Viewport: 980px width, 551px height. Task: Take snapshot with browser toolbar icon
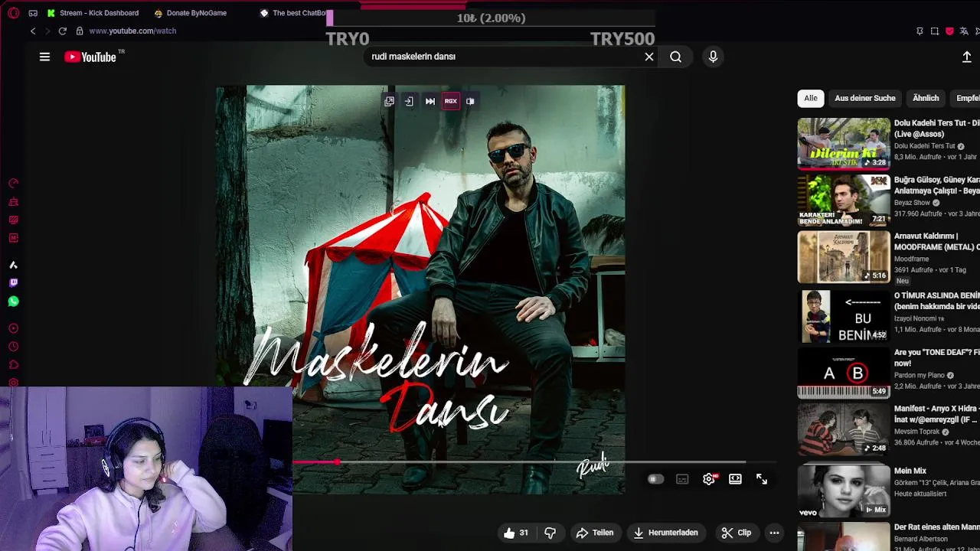click(x=935, y=31)
